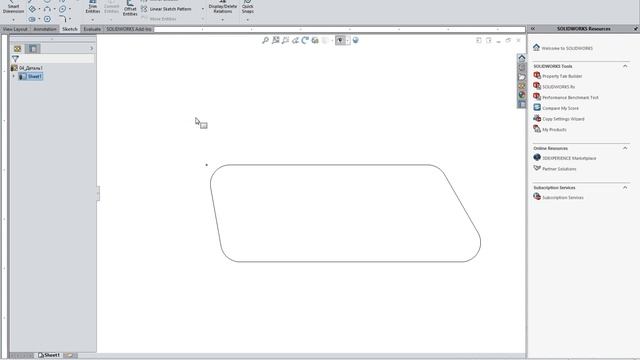Viewport: 640px width, 360px height.
Task: Expand the Sheet1 tree node arrow
Action: (13, 76)
